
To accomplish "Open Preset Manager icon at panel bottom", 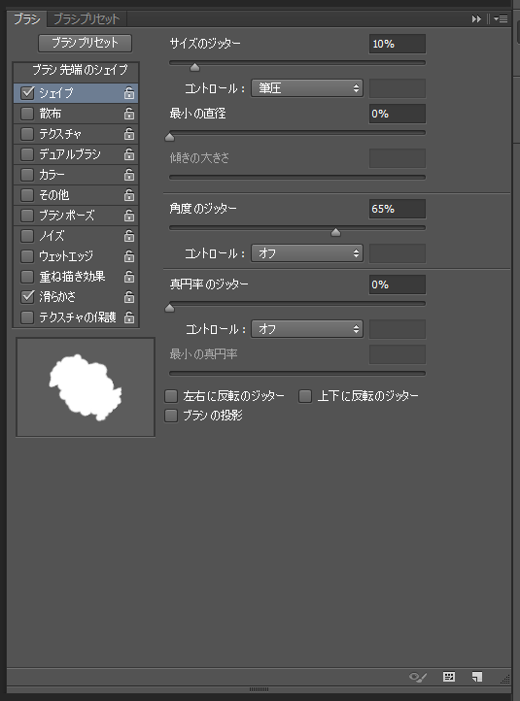I will 449,677.
